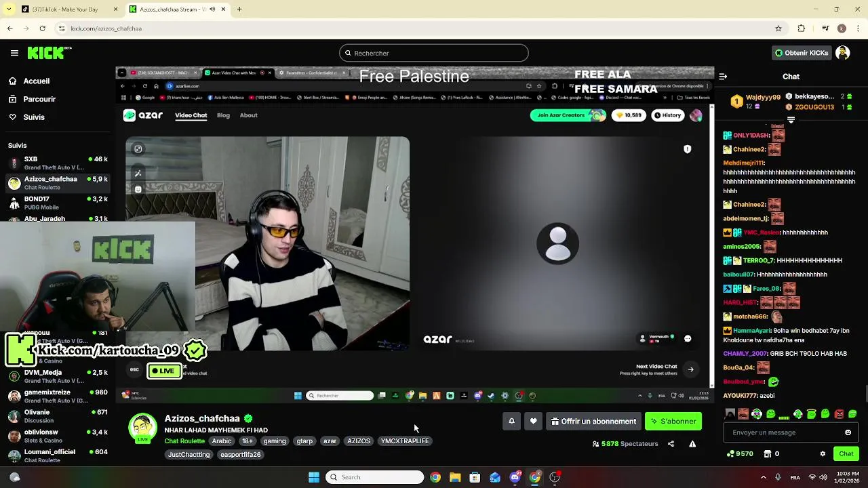Screen dimensions: 868x488
Task: Open File Explorer from taskbar
Action: pyautogui.click(x=455, y=477)
